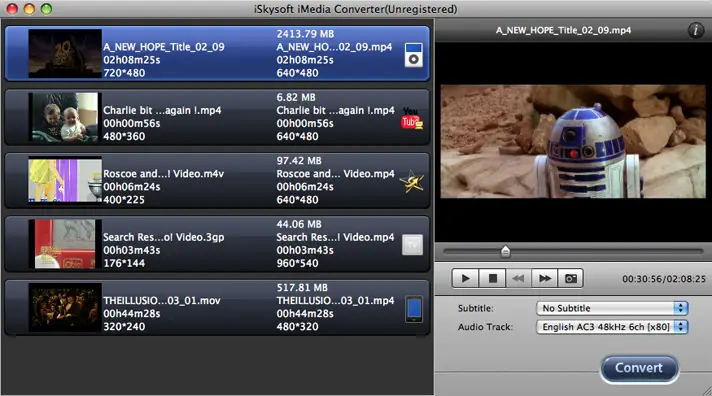Open the info button in preview header
712x396 pixels.
695,30
